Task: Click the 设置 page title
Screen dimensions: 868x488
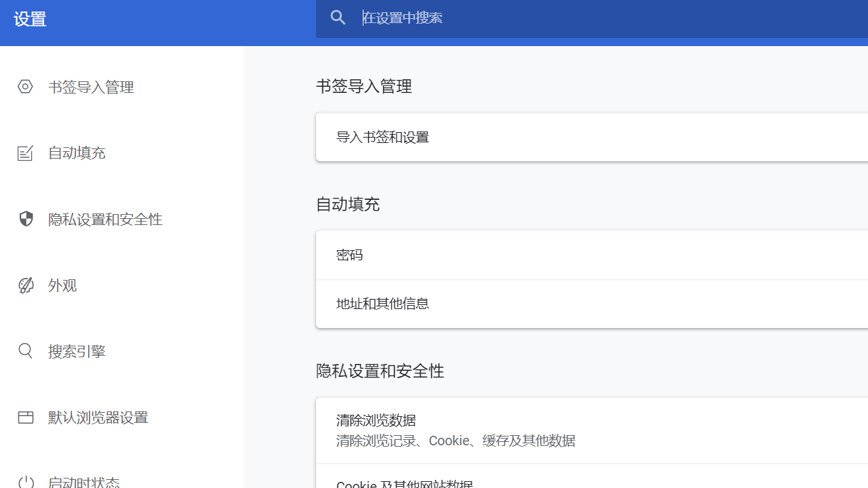Action: (31, 19)
